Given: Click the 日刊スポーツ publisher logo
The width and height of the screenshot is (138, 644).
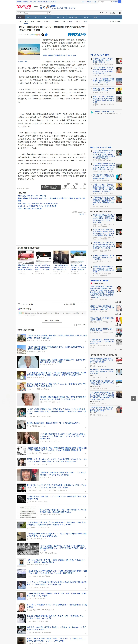Looking at the screenshot, I should click(x=77, y=35).
